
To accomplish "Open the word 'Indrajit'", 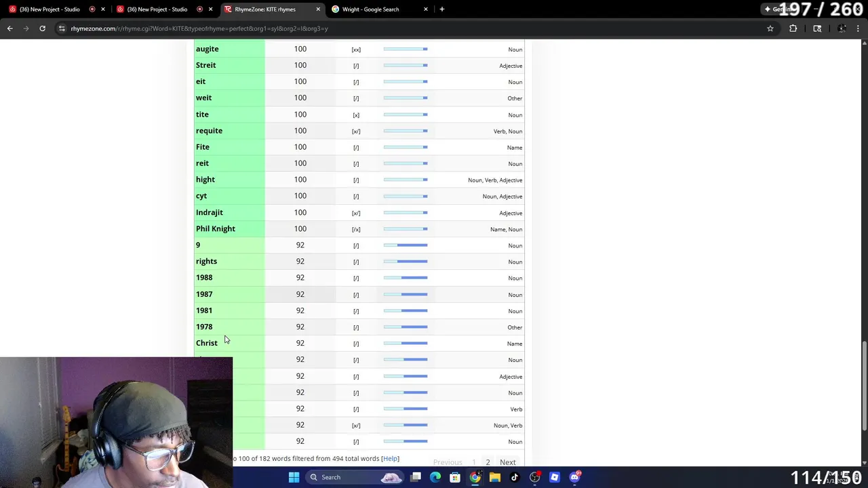I will point(209,212).
